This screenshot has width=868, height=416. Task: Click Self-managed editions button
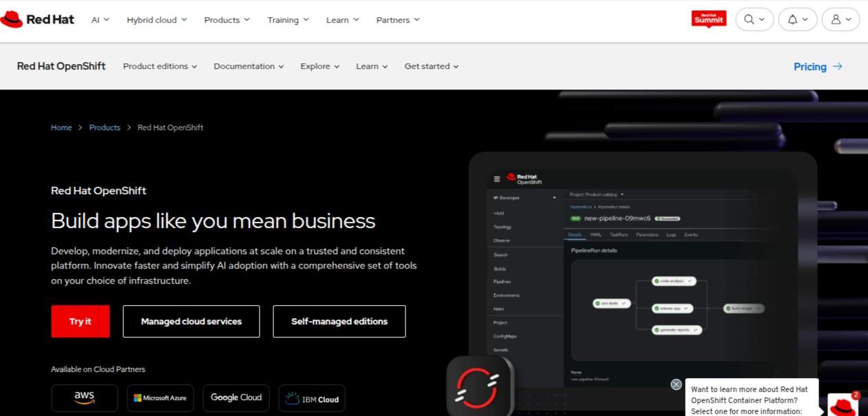tap(339, 322)
